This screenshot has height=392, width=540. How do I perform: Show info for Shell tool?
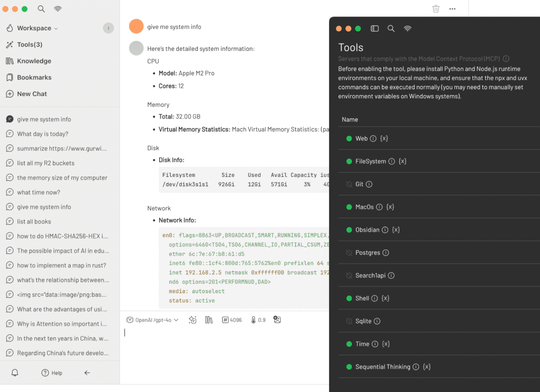tap(374, 298)
